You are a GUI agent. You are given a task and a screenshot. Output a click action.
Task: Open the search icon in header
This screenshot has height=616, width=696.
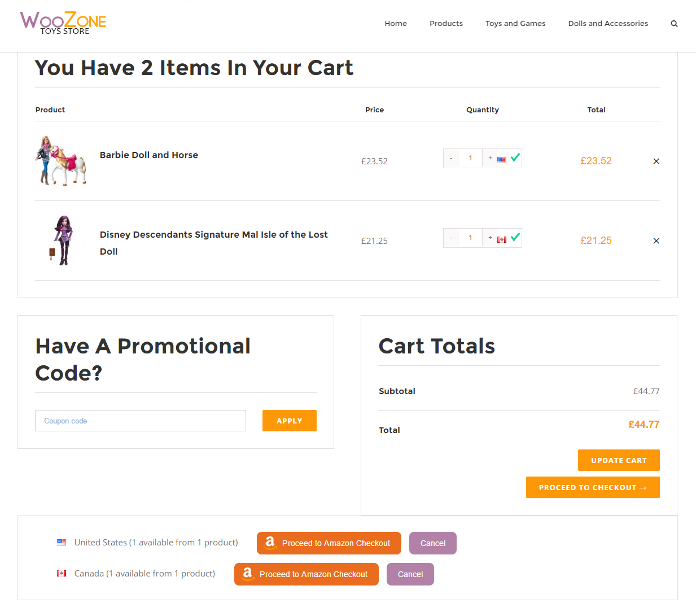674,24
